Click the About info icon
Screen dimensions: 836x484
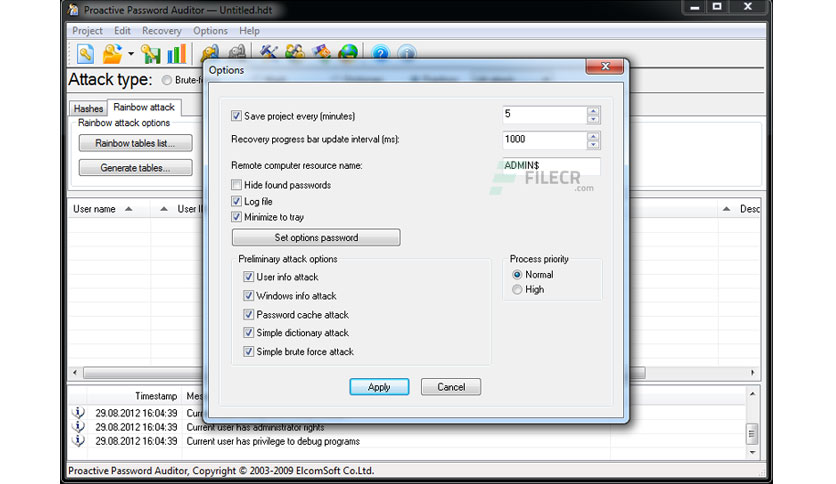click(407, 52)
